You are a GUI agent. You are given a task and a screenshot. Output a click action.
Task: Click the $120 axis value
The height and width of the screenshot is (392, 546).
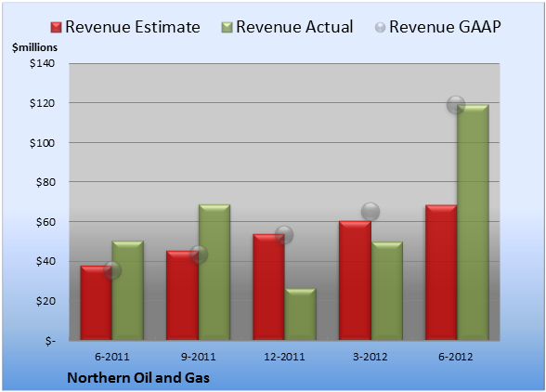pyautogui.click(x=42, y=103)
